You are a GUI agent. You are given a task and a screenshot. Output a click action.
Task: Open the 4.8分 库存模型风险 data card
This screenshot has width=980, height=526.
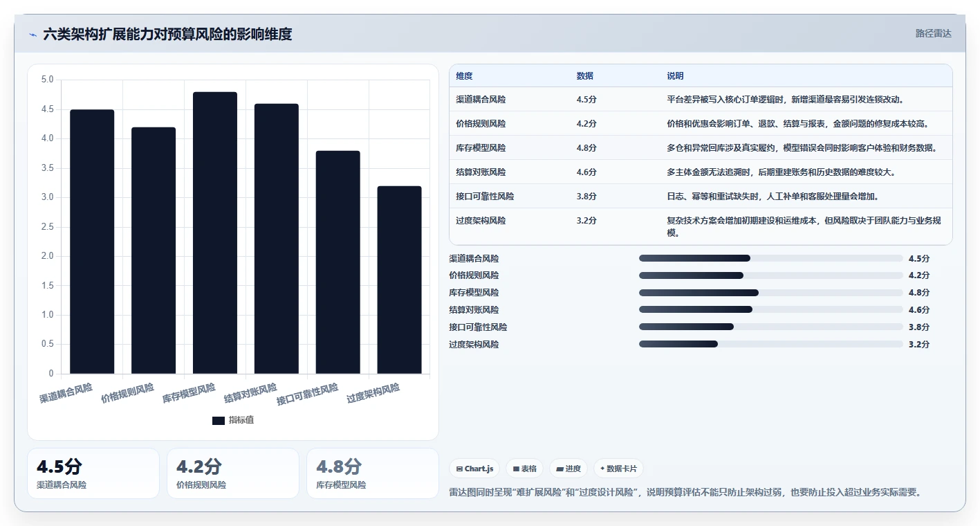click(373, 473)
